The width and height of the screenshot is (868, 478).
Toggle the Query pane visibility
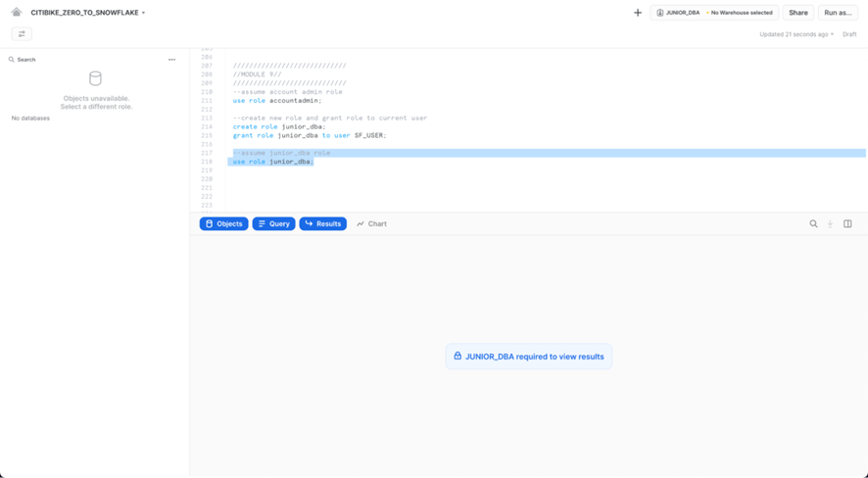273,224
